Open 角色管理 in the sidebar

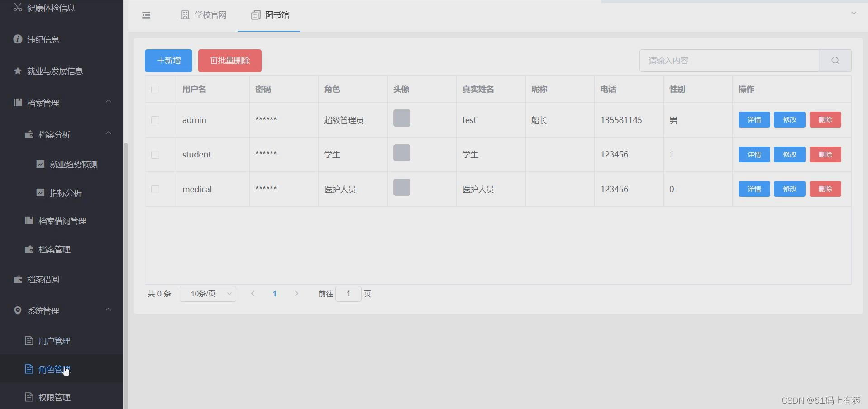[x=62, y=369]
